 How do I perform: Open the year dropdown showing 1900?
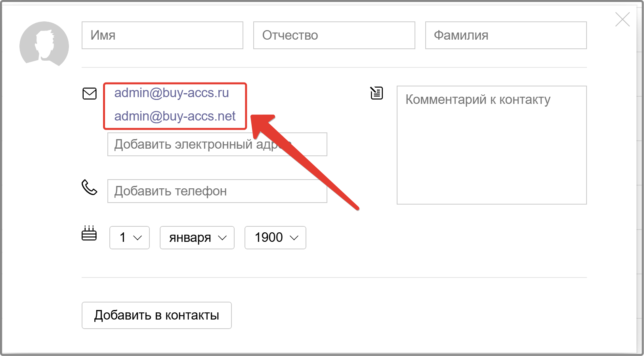click(275, 237)
